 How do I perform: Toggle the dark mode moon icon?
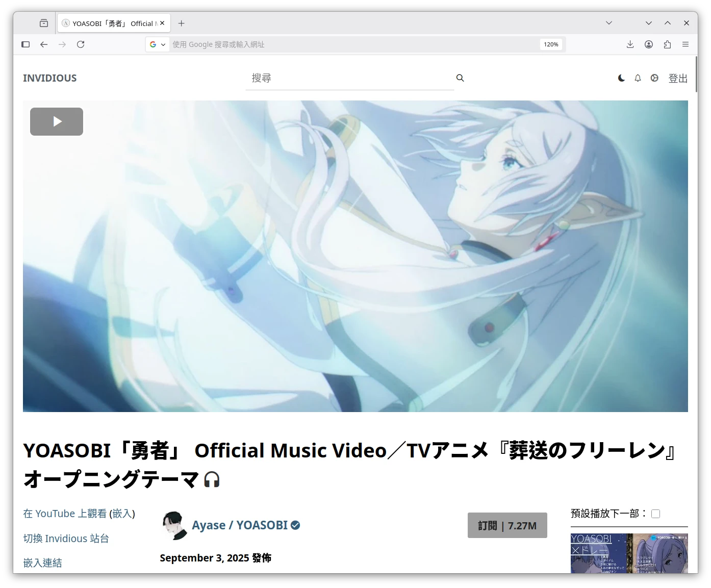click(621, 78)
